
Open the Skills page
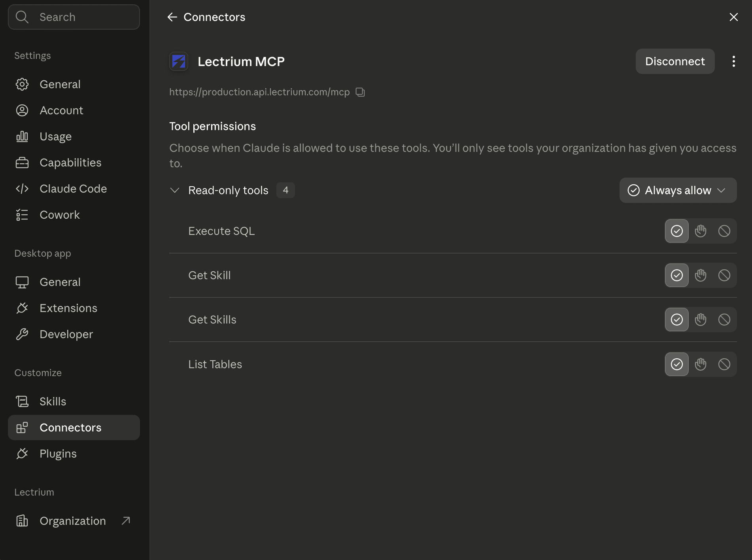click(74, 401)
